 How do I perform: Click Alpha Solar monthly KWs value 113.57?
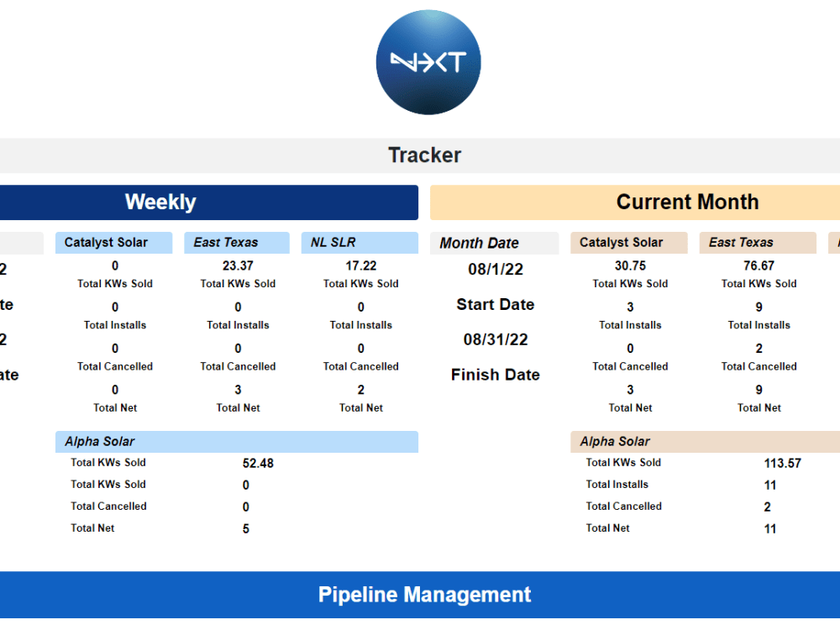783,464
